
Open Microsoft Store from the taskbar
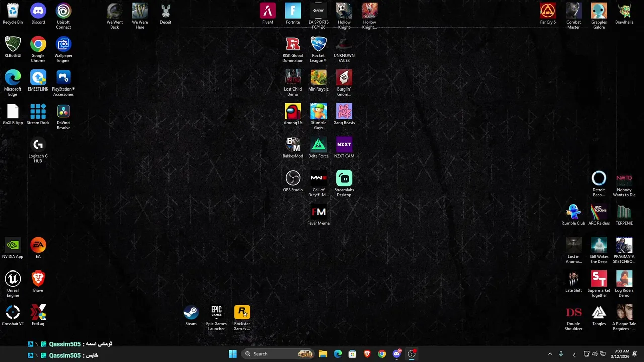coord(352,354)
